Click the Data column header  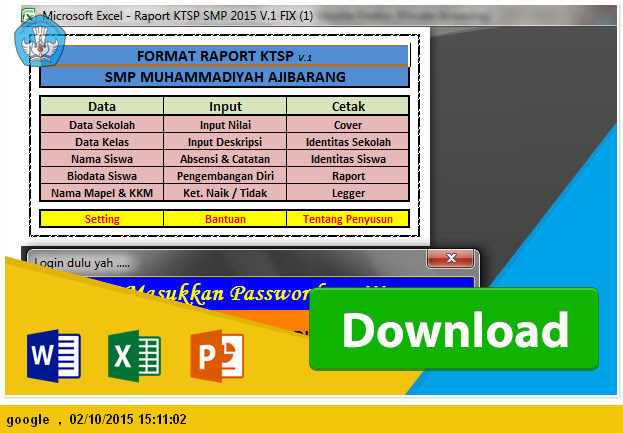tap(102, 106)
